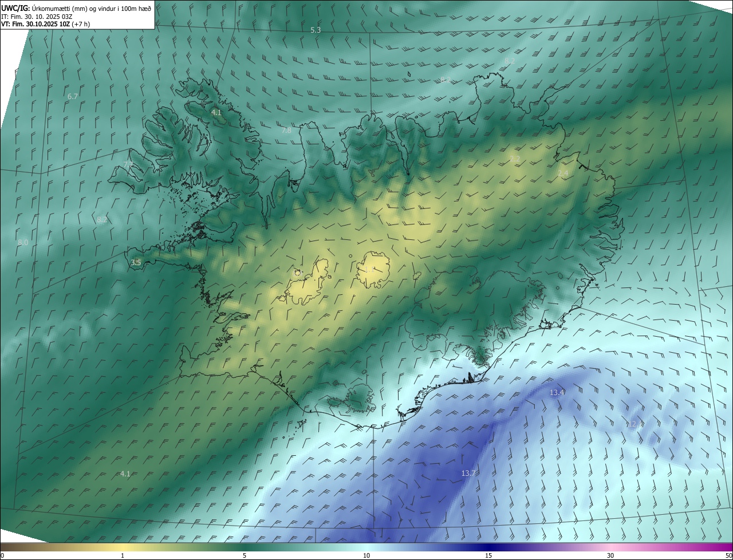Click the valid time line "VT: Fim. 30.10.2025 10Z (+7 h)"
The image size is (733, 560).
coord(46,24)
